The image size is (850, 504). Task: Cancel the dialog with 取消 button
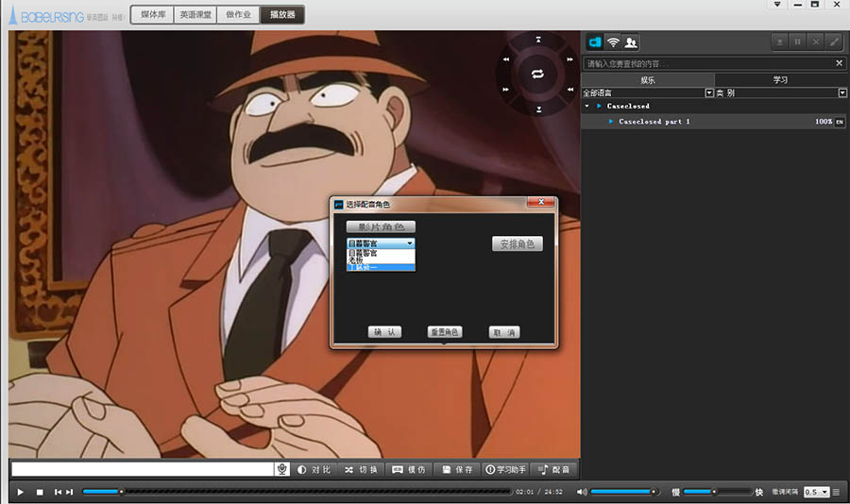click(x=504, y=332)
